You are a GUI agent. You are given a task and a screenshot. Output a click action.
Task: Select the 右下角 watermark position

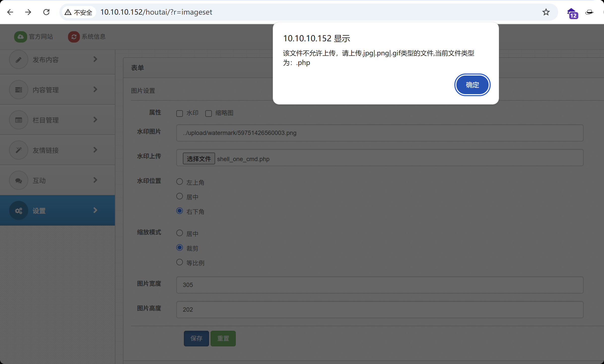point(180,211)
